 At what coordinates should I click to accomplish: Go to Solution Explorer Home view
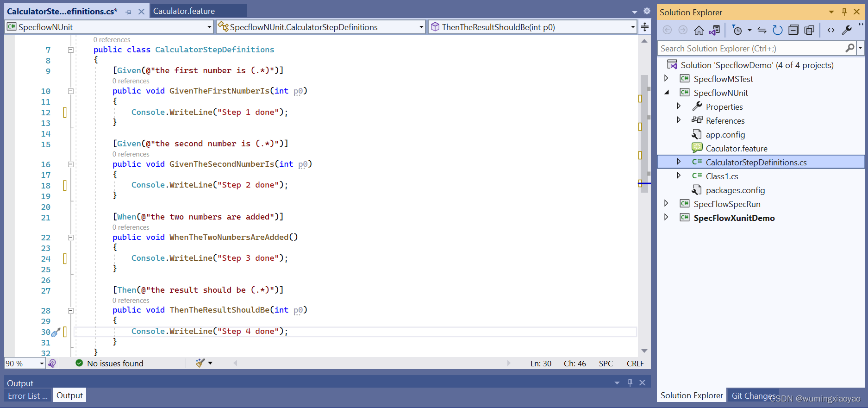tap(699, 30)
